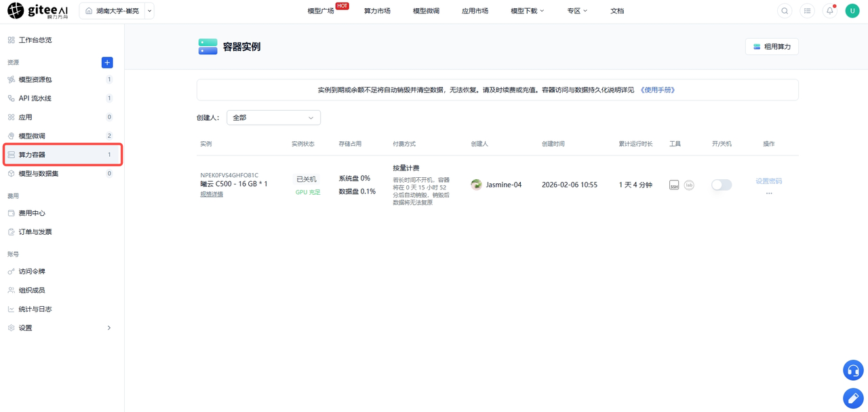
Task: Click the three-dots more actions under 设置密码
Action: tap(769, 193)
